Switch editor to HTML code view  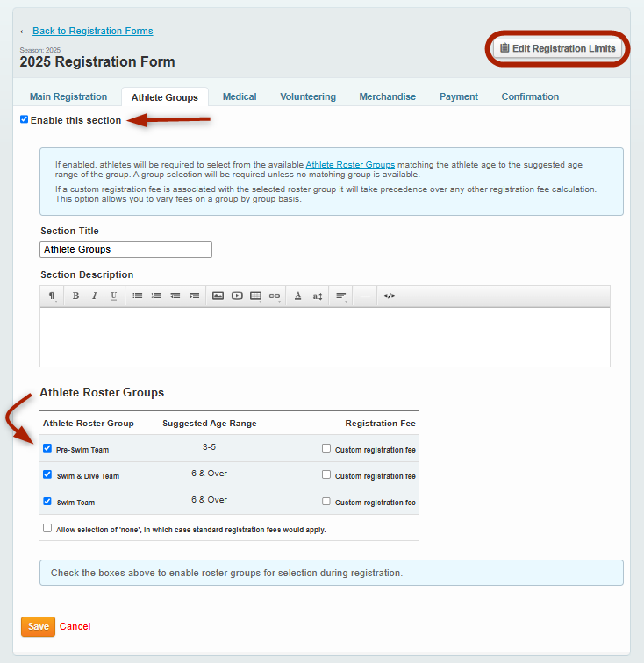[390, 296]
